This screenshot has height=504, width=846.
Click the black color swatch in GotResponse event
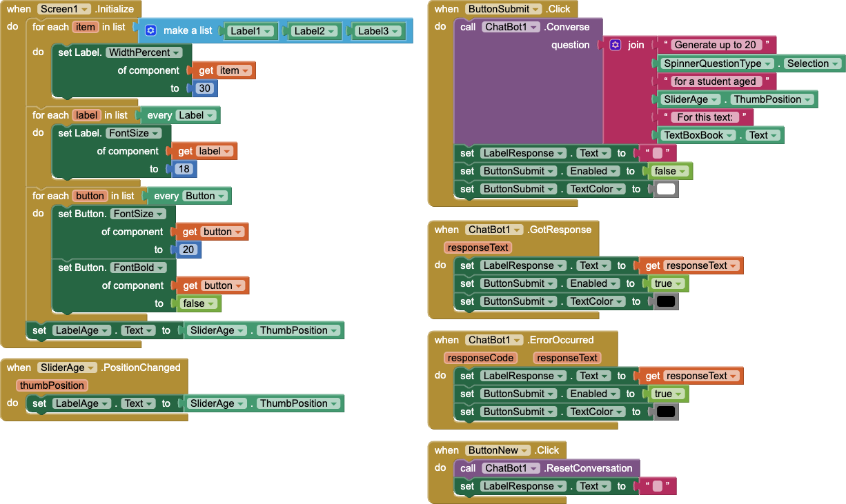click(x=665, y=301)
